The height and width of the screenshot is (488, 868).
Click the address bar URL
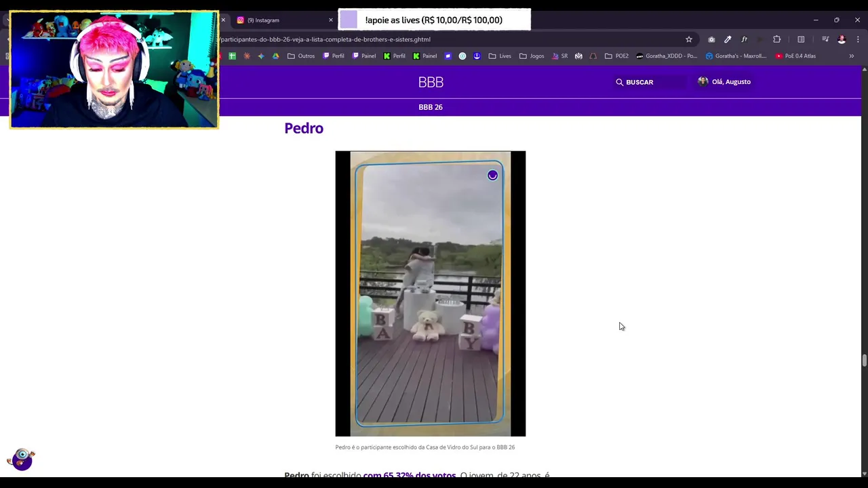[325, 39]
